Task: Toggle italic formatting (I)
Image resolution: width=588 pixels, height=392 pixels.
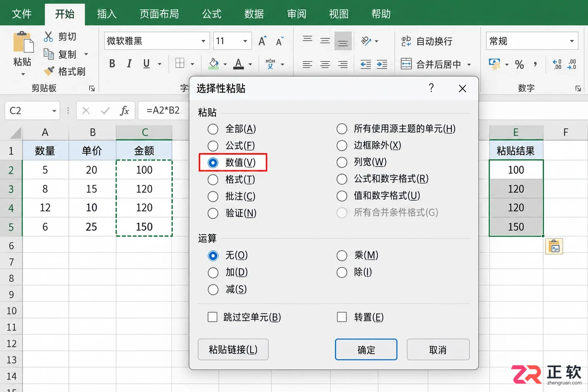Action: 129,64
